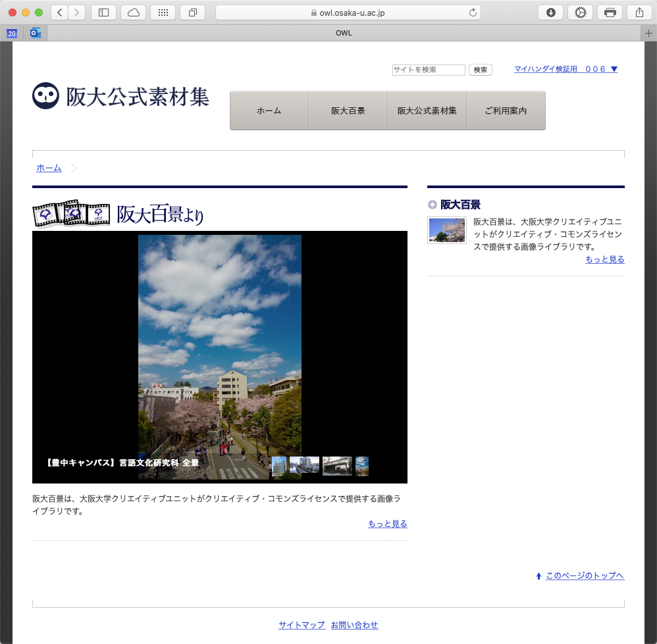Image resolution: width=657 pixels, height=644 pixels.
Task: Show the tab overview icon
Action: [193, 12]
